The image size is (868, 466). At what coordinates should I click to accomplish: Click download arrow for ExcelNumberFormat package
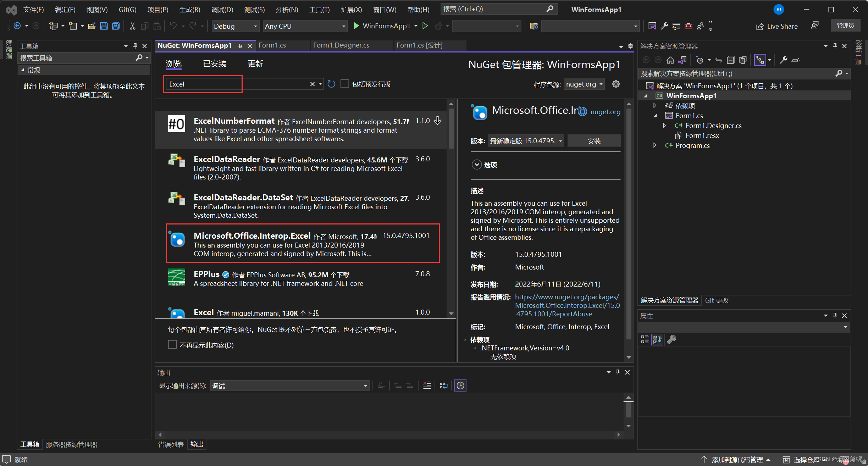pos(438,121)
